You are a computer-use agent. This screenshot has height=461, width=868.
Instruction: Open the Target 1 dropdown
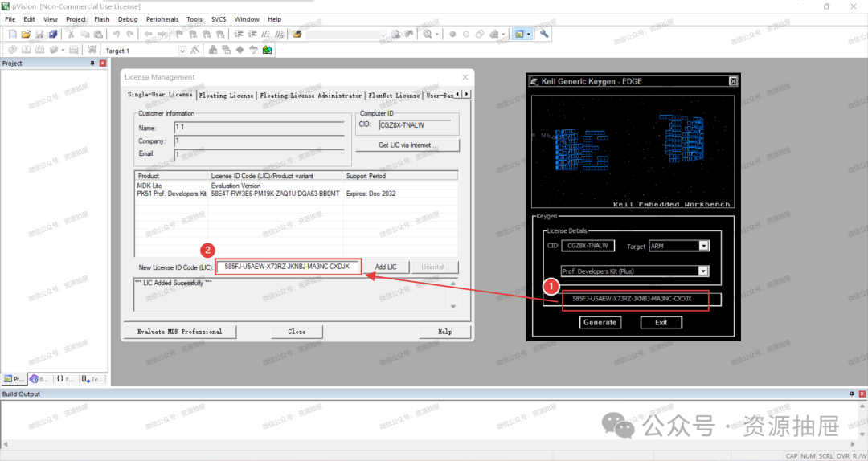(x=182, y=51)
